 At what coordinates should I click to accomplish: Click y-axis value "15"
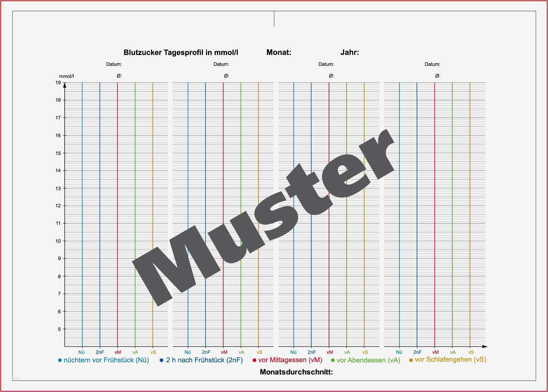pyautogui.click(x=58, y=153)
